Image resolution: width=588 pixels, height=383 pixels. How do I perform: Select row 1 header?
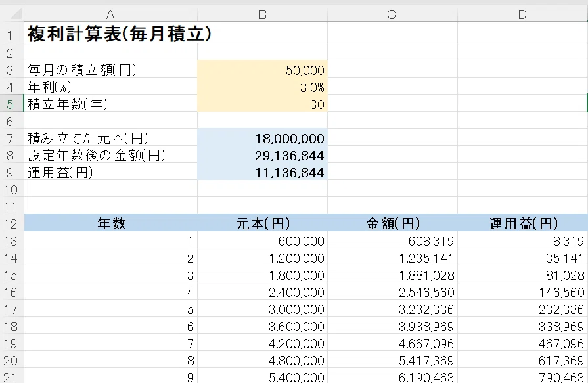(x=11, y=33)
